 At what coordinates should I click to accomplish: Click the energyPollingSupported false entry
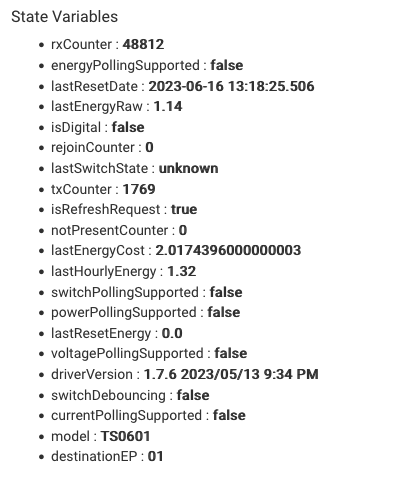tap(147, 65)
